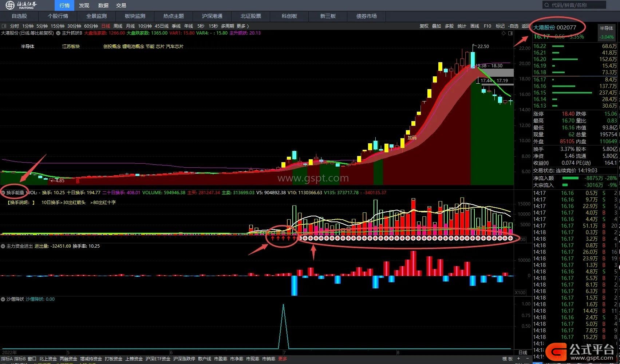Viewport: 620px width, 364px height.
Task: Select the 多周期 view
Action: [x=227, y=26]
